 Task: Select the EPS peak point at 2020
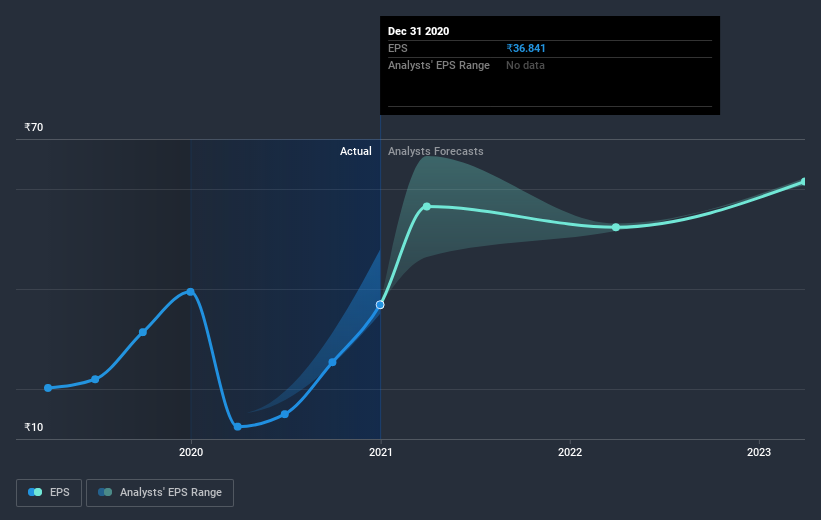(191, 292)
